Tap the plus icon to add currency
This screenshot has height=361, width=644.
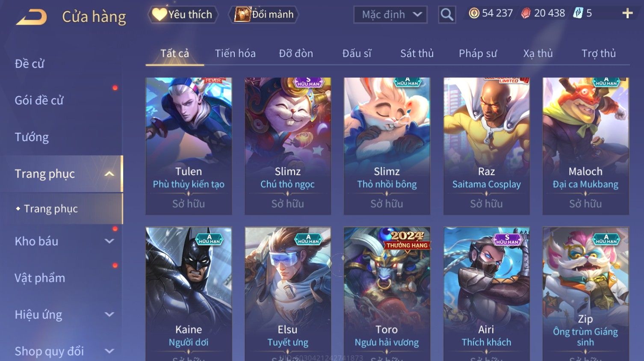627,14
